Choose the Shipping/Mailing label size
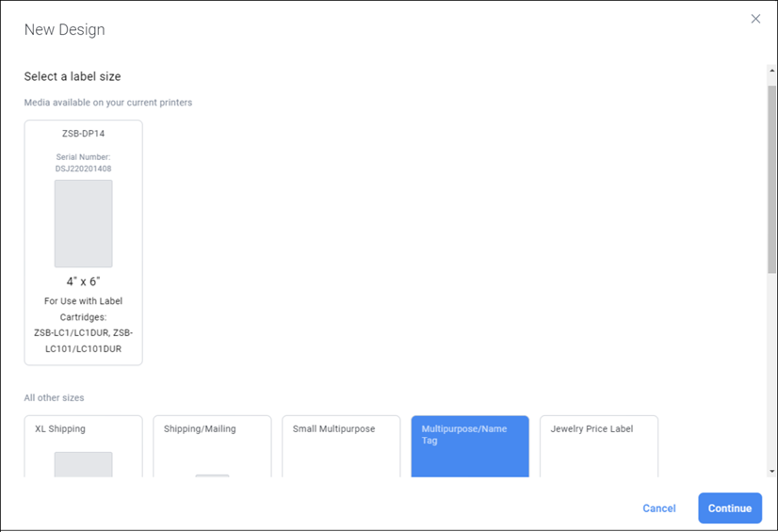 [212, 446]
